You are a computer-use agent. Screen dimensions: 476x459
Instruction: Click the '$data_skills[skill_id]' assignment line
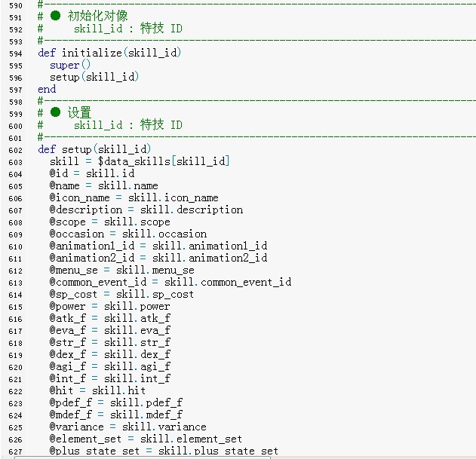[x=140, y=161]
